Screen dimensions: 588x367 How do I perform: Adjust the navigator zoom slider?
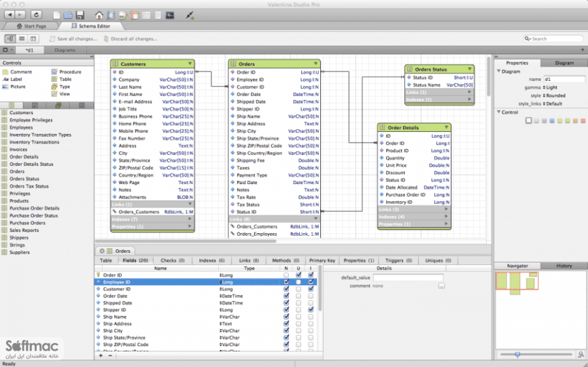point(517,354)
